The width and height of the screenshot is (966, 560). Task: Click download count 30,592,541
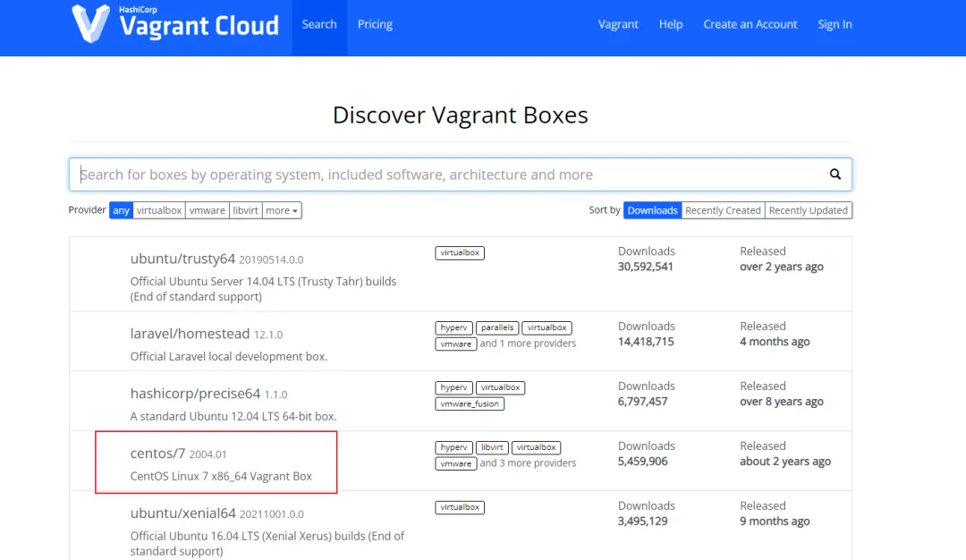point(645,267)
